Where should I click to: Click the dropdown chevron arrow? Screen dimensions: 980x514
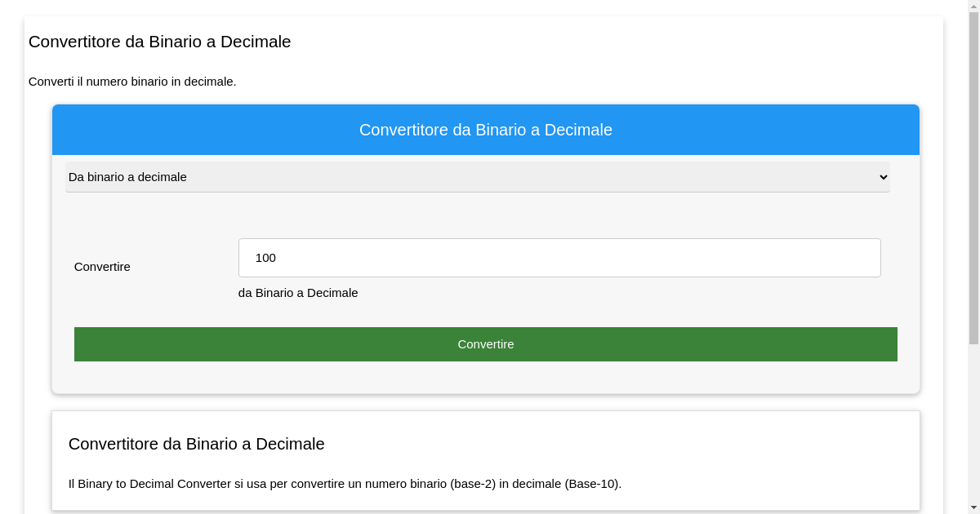tap(883, 177)
